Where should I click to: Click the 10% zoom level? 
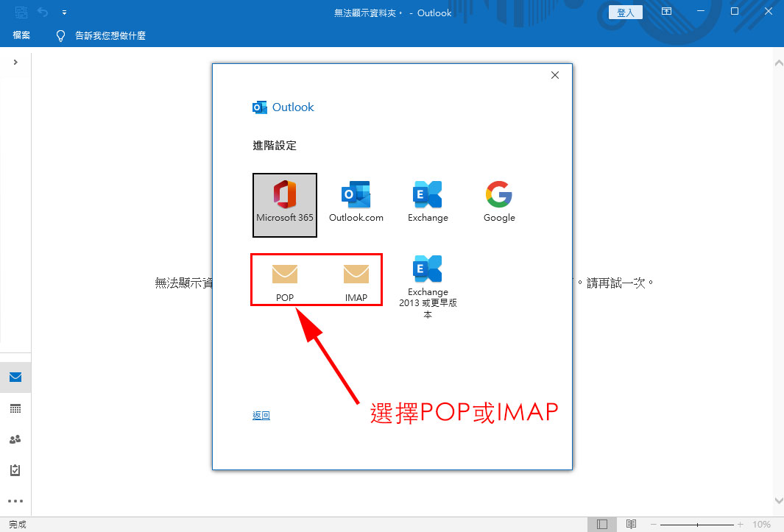[761, 524]
